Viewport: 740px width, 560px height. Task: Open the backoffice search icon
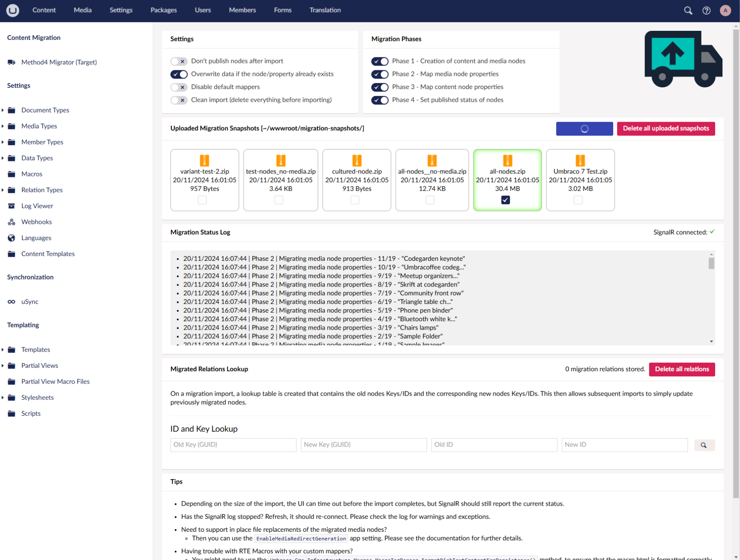pyautogui.click(x=688, y=10)
